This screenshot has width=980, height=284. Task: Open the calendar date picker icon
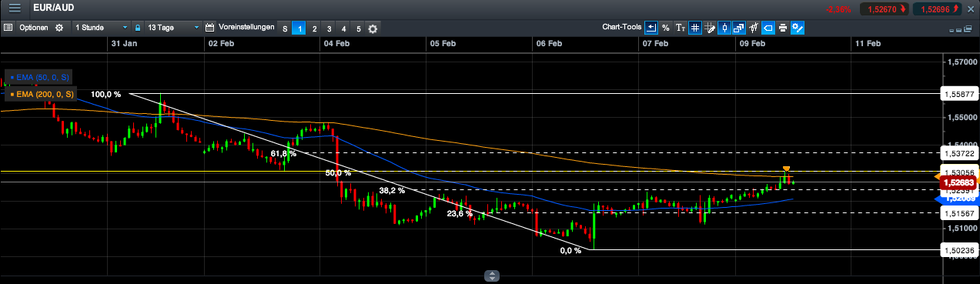point(210,28)
